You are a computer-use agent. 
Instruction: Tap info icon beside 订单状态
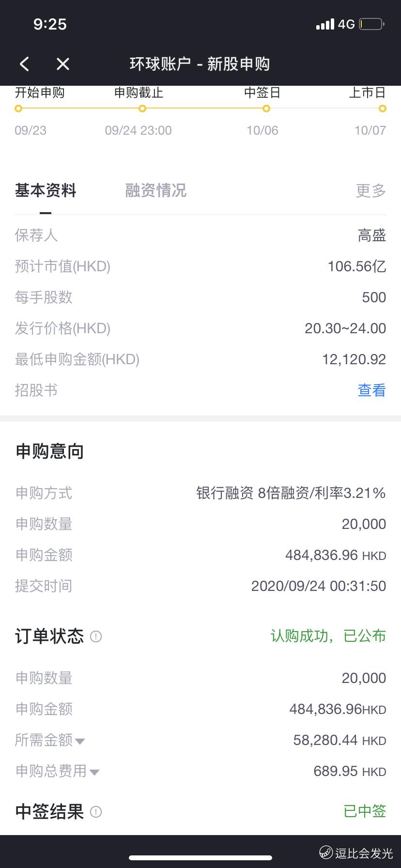click(x=96, y=636)
